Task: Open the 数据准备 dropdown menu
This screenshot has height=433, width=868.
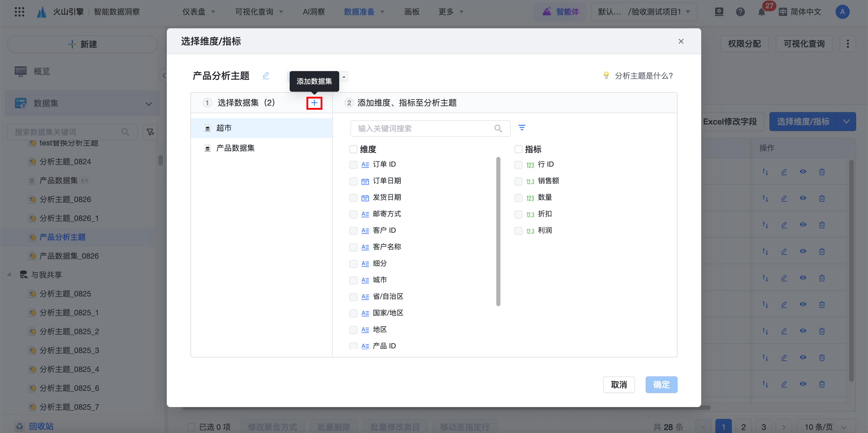Action: pyautogui.click(x=363, y=12)
